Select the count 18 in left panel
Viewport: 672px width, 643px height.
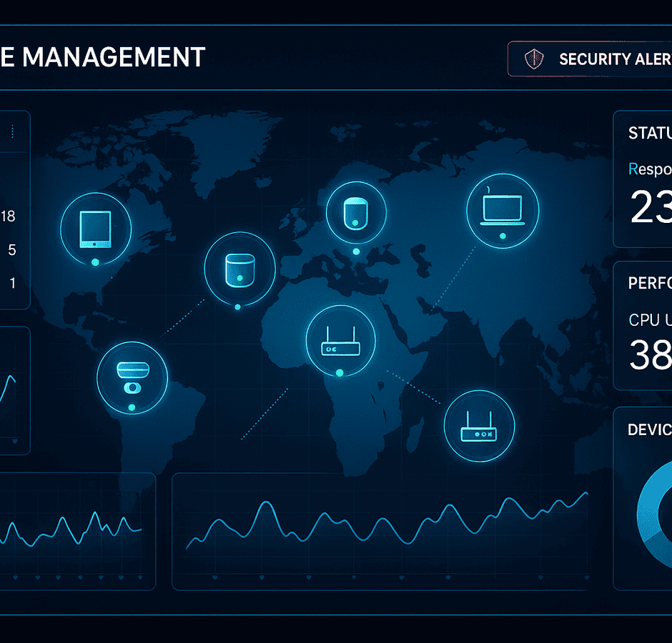tap(9, 216)
